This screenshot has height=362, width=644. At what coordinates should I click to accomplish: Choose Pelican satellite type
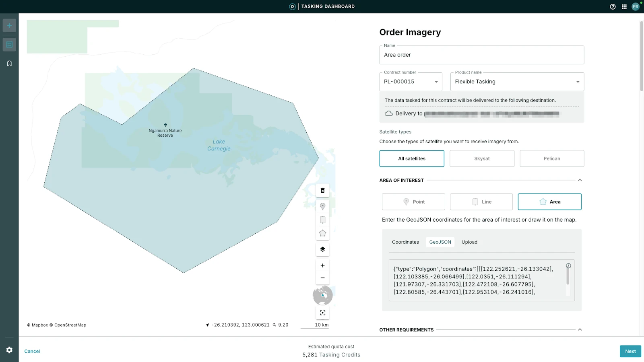point(551,158)
